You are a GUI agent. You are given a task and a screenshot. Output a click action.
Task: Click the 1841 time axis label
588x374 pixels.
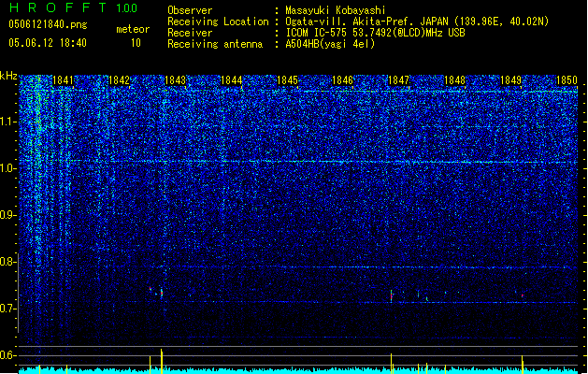63,79
